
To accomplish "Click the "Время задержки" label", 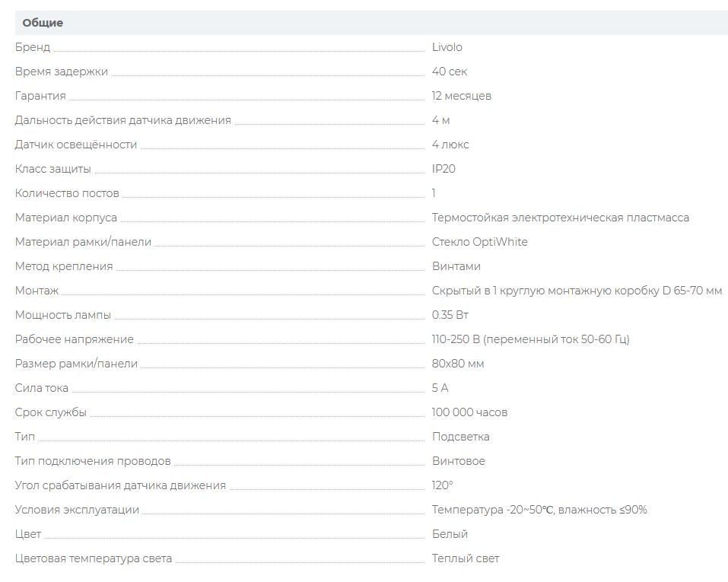I will pos(62,72).
